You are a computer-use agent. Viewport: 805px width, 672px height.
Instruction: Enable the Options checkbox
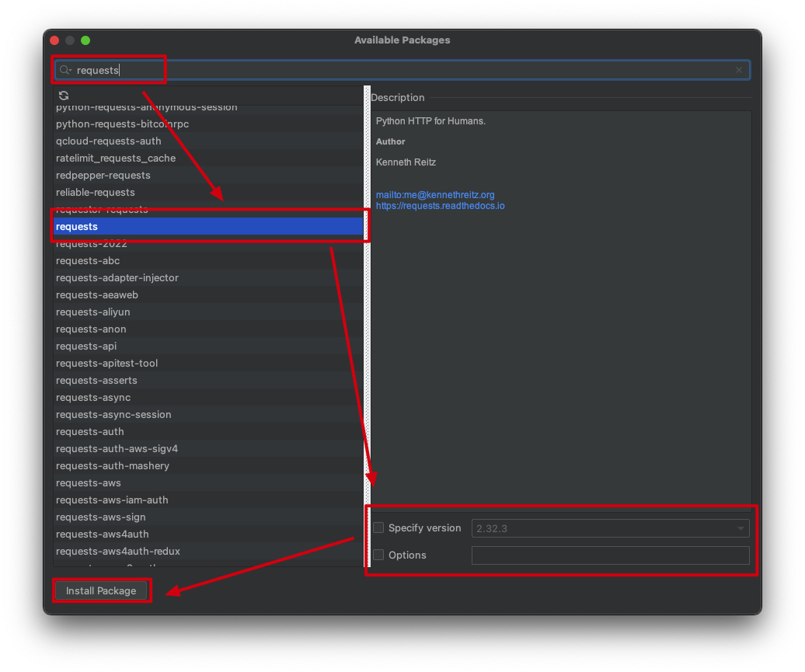coord(378,555)
